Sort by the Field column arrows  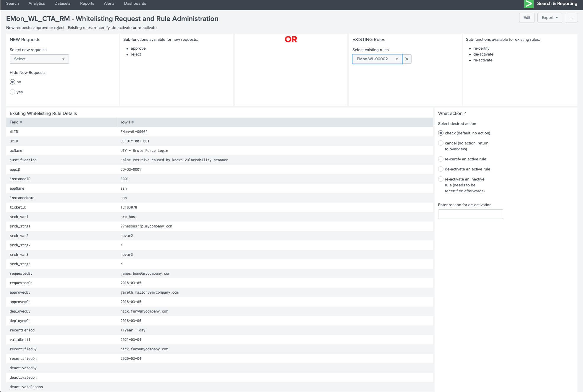(21, 122)
